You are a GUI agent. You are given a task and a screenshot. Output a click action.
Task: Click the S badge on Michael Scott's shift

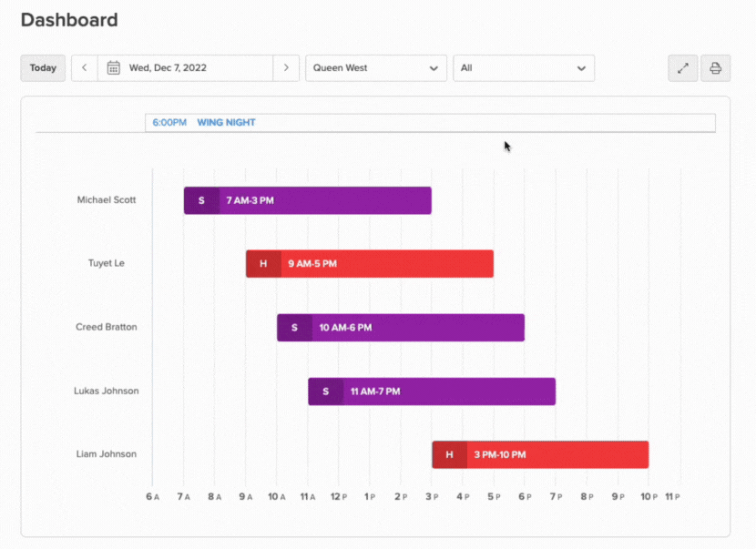tap(201, 200)
